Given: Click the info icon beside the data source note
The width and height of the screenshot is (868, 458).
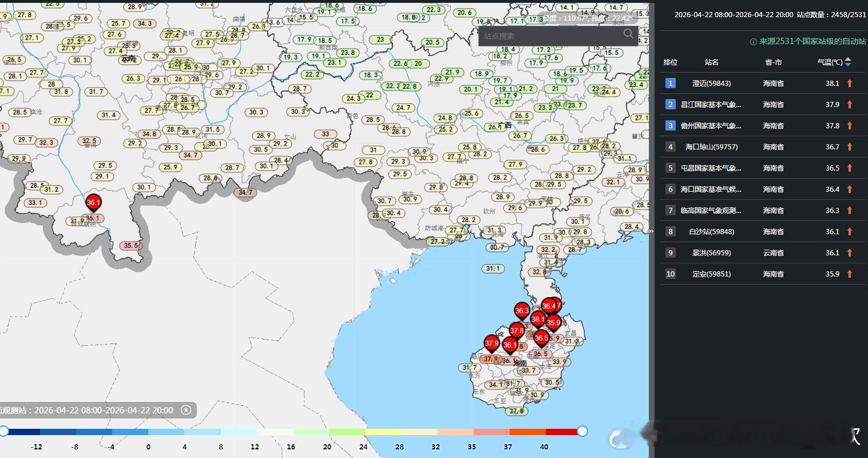Looking at the screenshot, I should point(753,42).
